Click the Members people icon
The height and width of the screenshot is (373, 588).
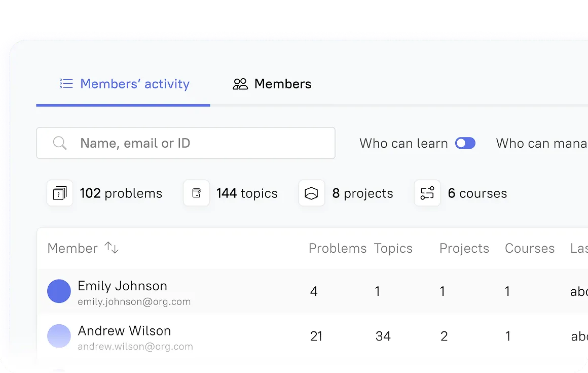(x=240, y=84)
